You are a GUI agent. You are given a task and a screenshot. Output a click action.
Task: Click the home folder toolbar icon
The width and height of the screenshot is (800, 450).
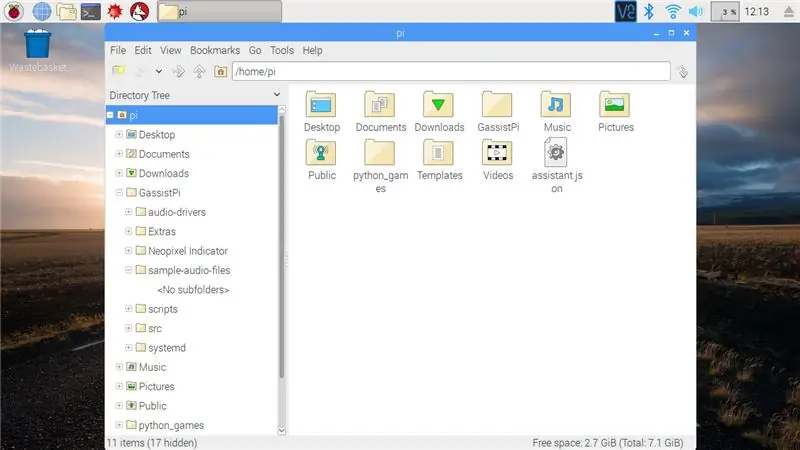pyautogui.click(x=220, y=71)
